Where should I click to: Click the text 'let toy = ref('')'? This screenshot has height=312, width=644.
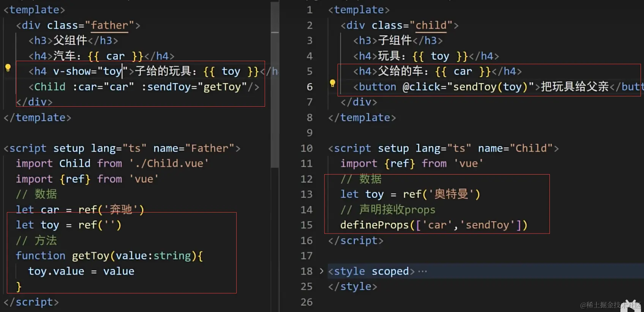point(68,225)
